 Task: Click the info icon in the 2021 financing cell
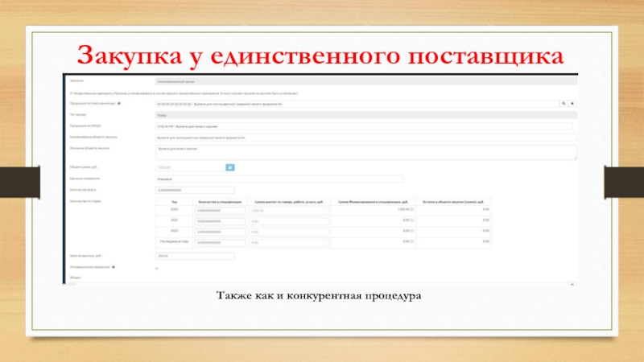point(412,220)
